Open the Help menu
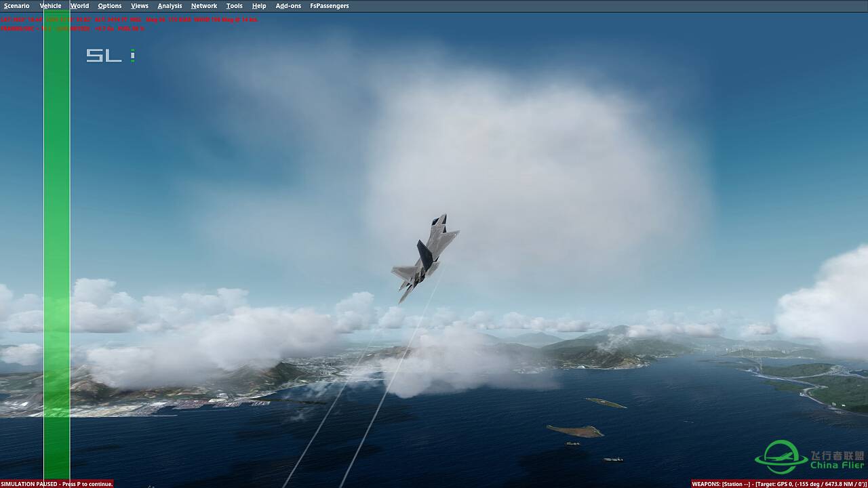The height and width of the screenshot is (488, 868). [x=259, y=6]
